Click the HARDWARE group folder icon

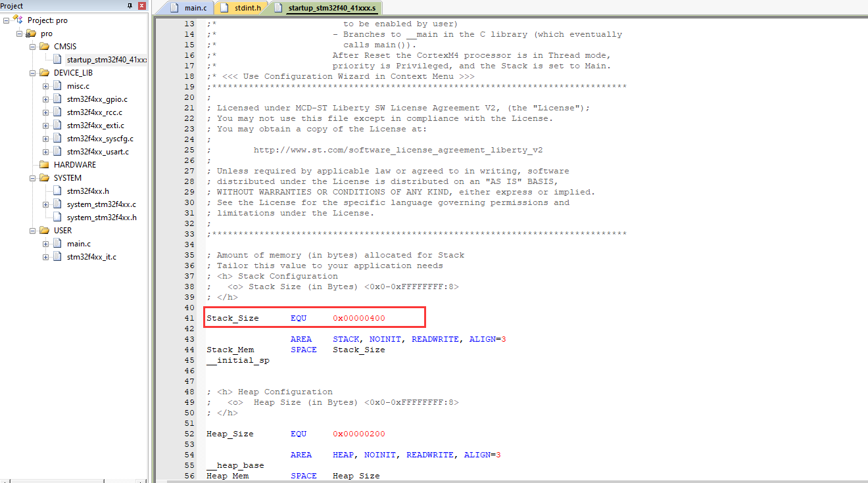point(44,165)
